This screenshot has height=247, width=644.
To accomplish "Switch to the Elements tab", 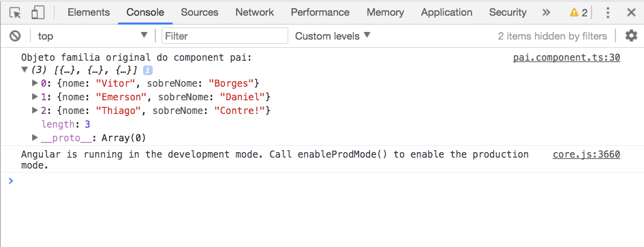I will pos(89,12).
